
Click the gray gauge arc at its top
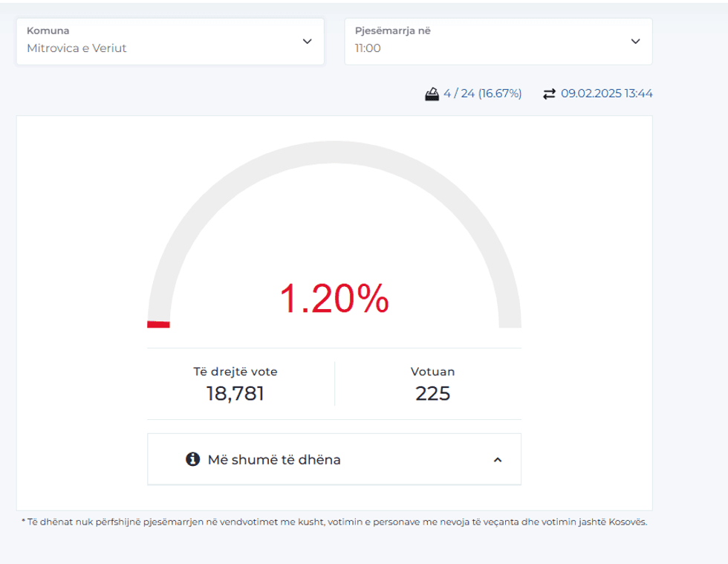[334, 152]
